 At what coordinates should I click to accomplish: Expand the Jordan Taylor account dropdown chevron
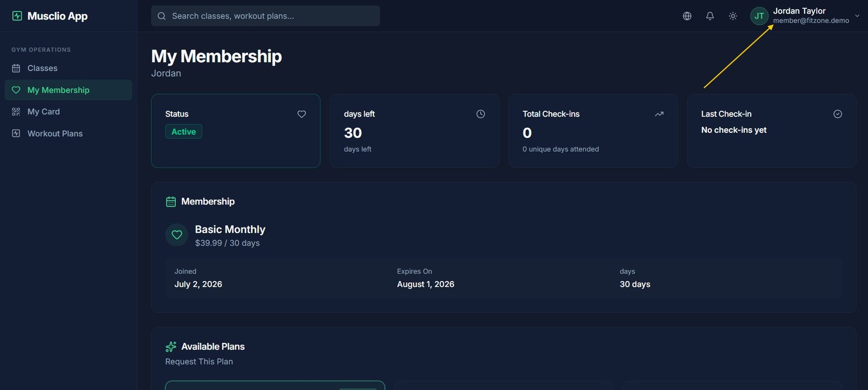[x=857, y=16]
